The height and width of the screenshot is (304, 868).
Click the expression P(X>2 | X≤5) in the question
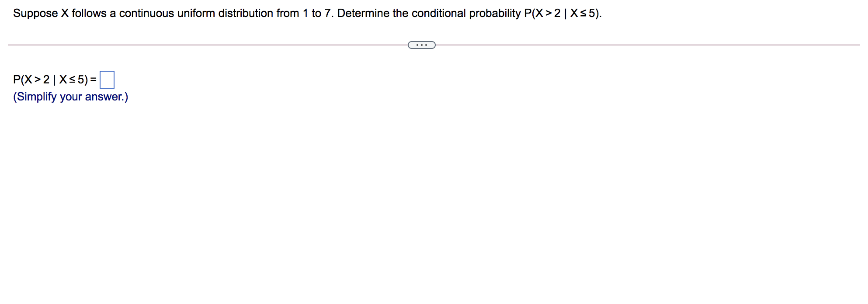(561, 13)
